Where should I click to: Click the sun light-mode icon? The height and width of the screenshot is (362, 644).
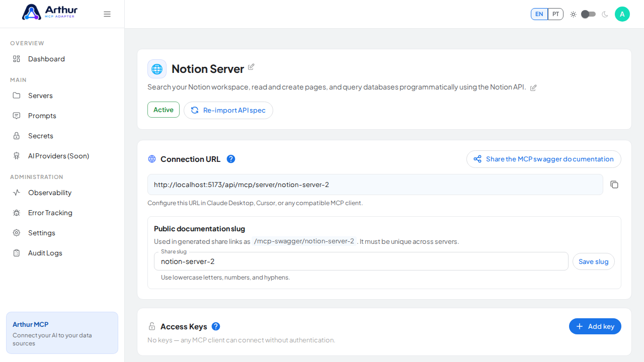[x=573, y=14]
